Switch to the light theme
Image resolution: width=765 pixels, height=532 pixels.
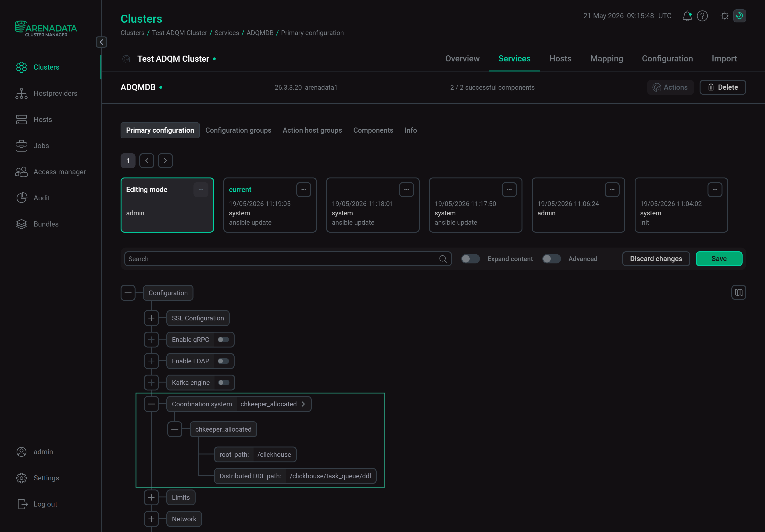pyautogui.click(x=725, y=16)
